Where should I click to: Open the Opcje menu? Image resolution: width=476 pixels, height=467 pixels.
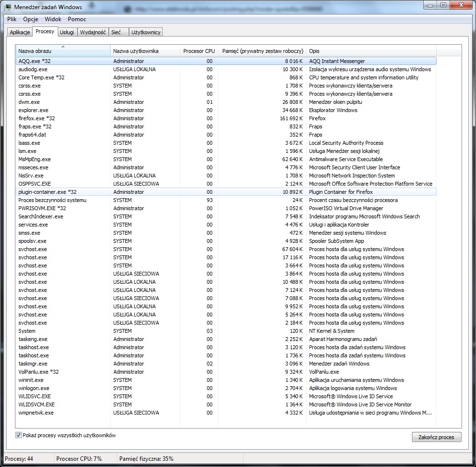pyautogui.click(x=31, y=19)
